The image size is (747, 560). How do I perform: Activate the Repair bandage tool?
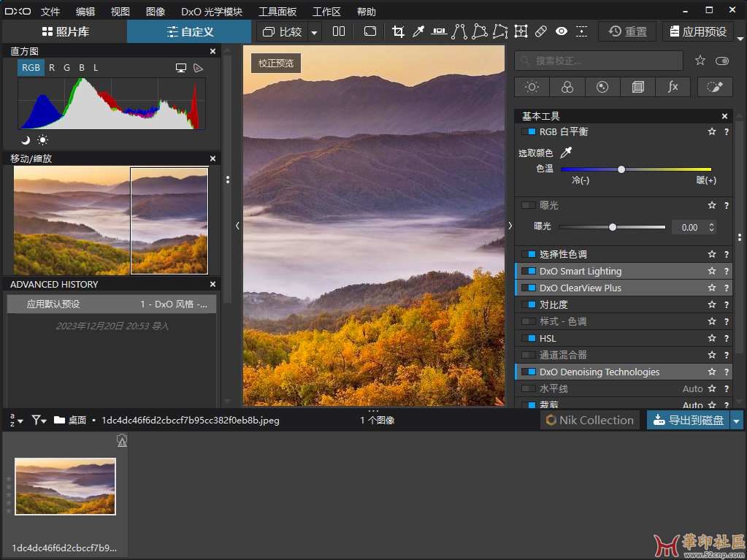pyautogui.click(x=541, y=31)
